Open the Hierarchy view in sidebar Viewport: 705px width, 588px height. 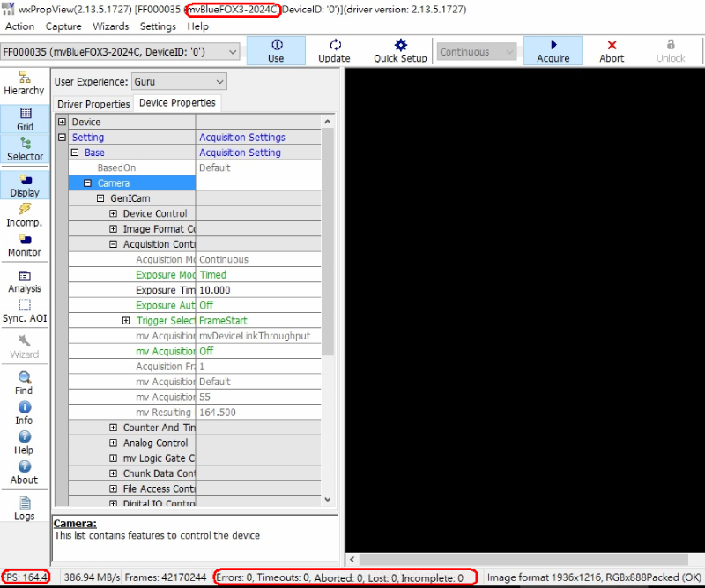coord(24,84)
